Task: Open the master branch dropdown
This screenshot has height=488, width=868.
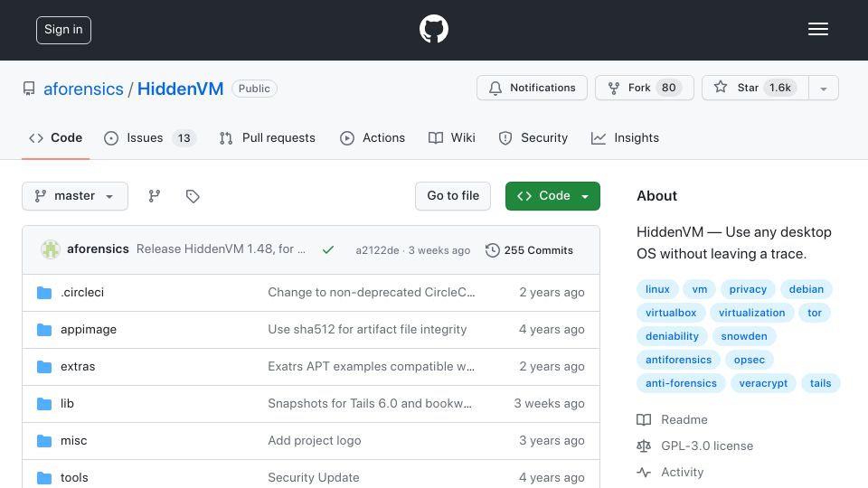Action: [x=75, y=196]
